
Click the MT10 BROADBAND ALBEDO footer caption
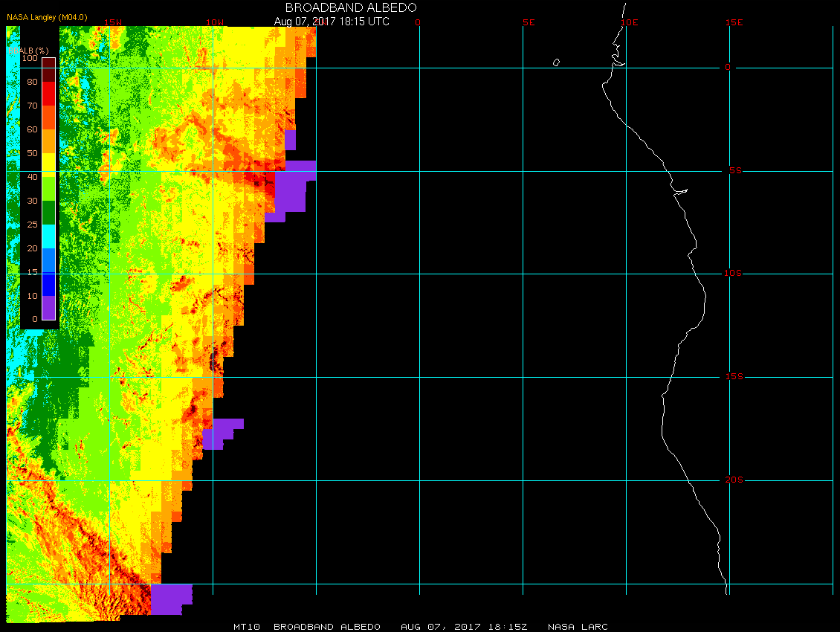click(307, 627)
